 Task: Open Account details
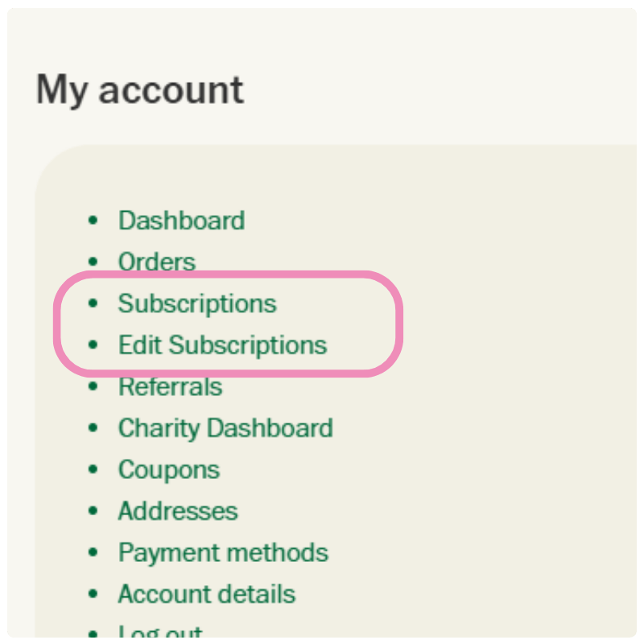pyautogui.click(x=207, y=594)
